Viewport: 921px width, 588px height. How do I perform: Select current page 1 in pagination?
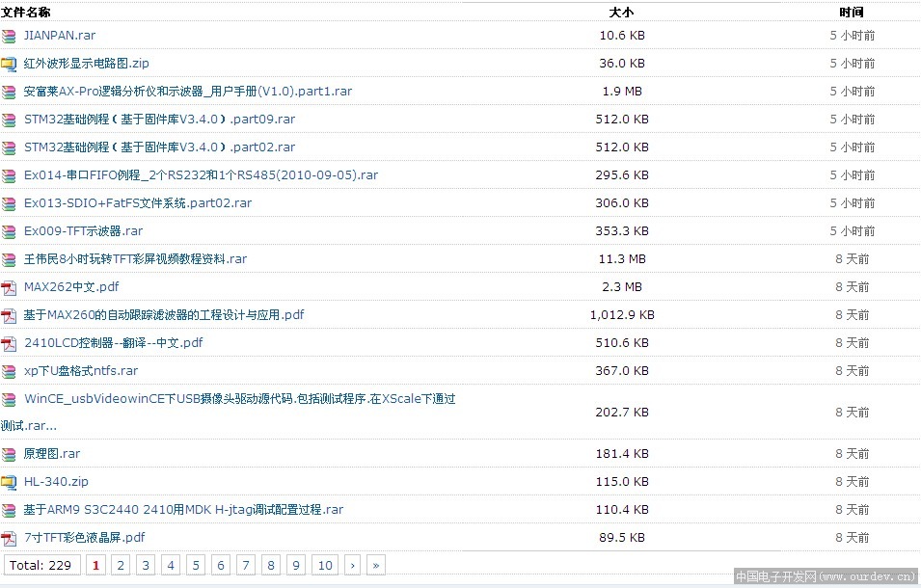coord(95,565)
